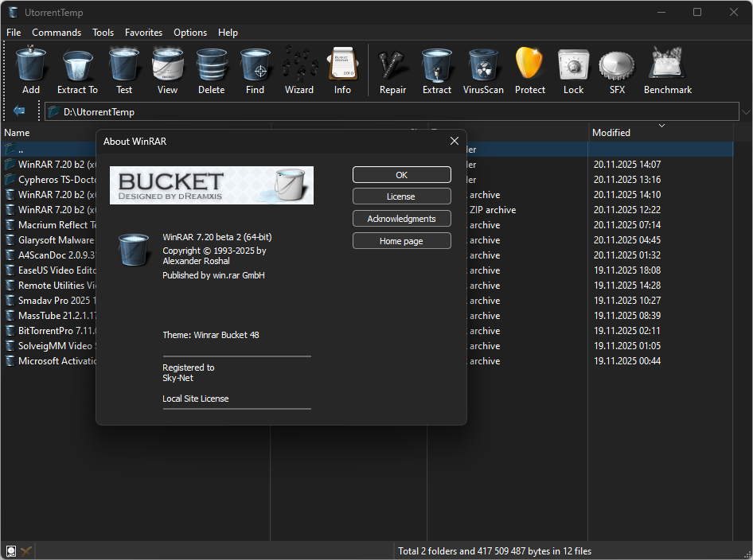Click modified date 19.11.2025 18:08
The width and height of the screenshot is (753, 560).
pos(627,270)
